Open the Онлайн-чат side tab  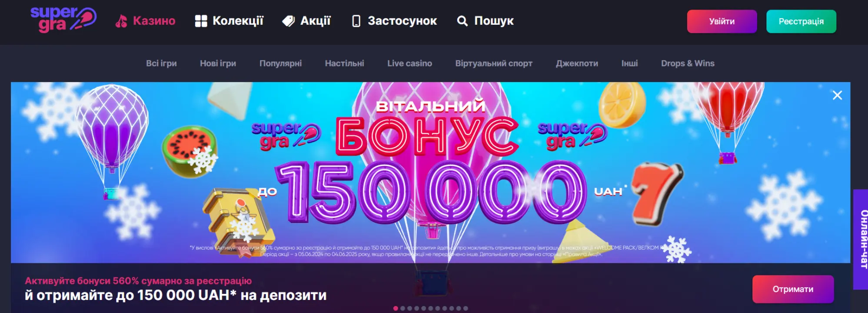pos(861,239)
